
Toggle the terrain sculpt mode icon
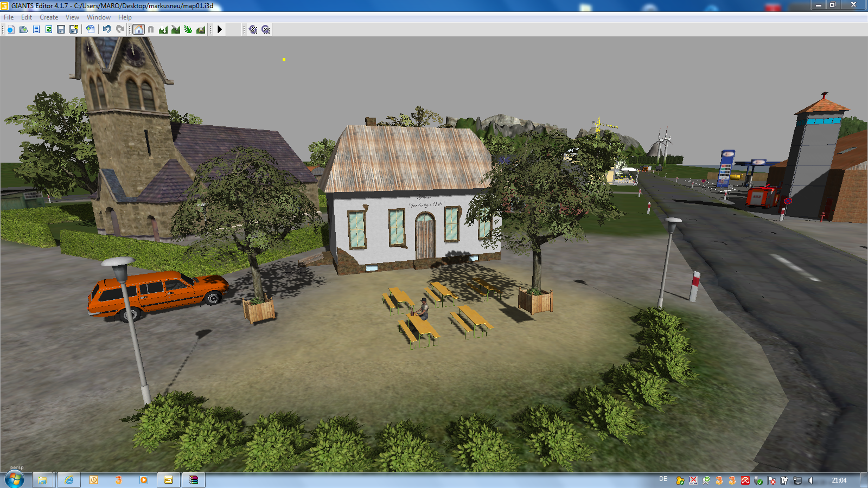pos(163,29)
